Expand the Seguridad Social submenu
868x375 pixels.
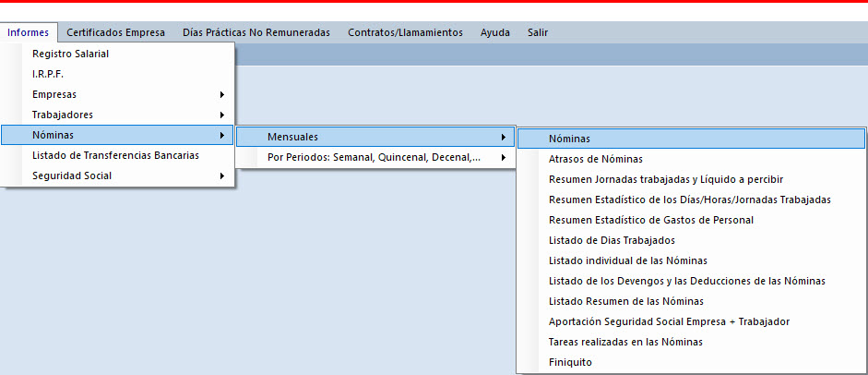[x=72, y=175]
